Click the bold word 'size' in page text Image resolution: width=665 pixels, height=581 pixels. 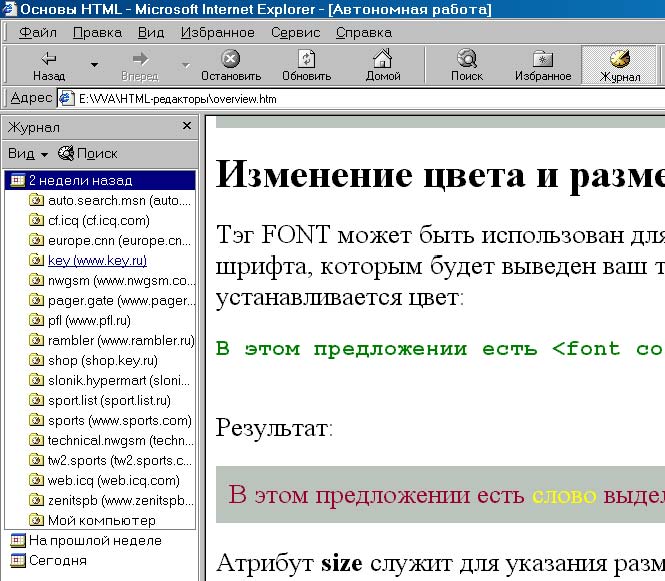[341, 564]
